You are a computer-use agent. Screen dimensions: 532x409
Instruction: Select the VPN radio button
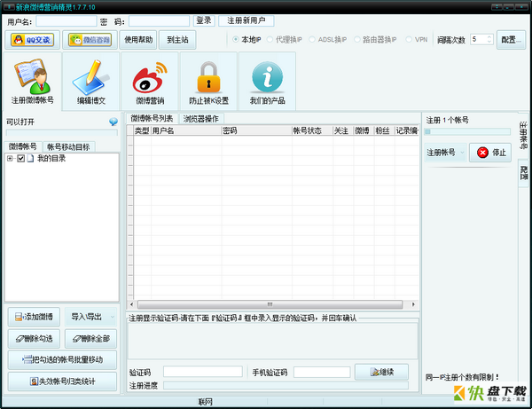coord(409,39)
